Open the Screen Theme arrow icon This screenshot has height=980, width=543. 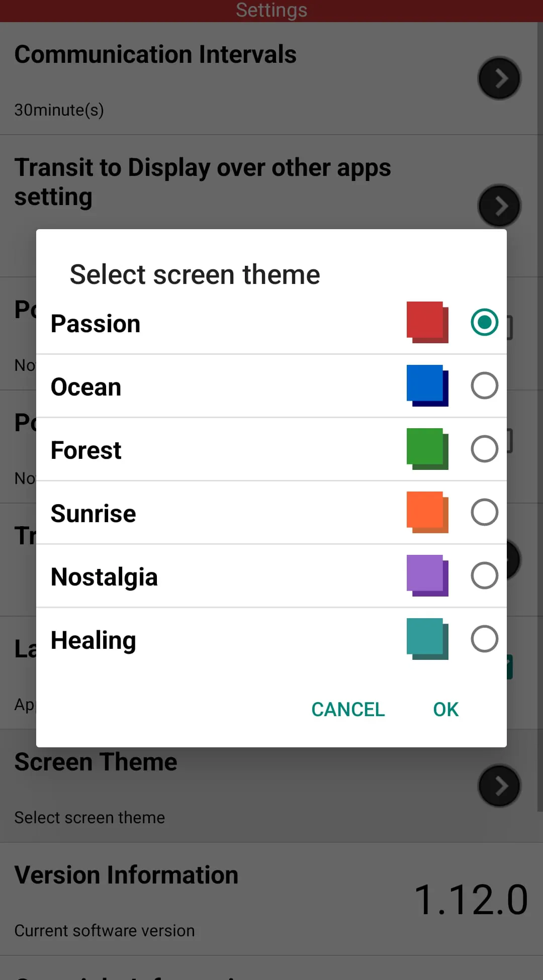pos(499,786)
